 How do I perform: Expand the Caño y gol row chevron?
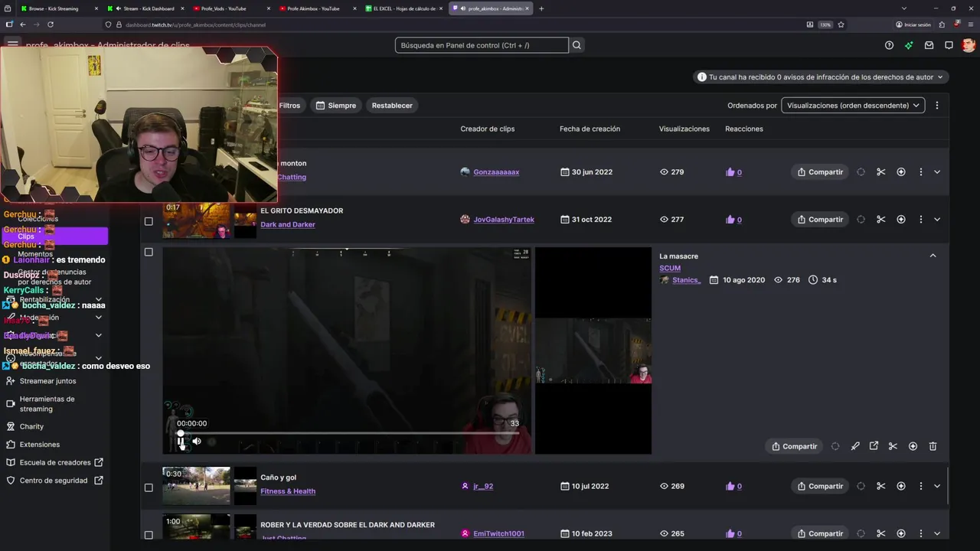click(937, 486)
